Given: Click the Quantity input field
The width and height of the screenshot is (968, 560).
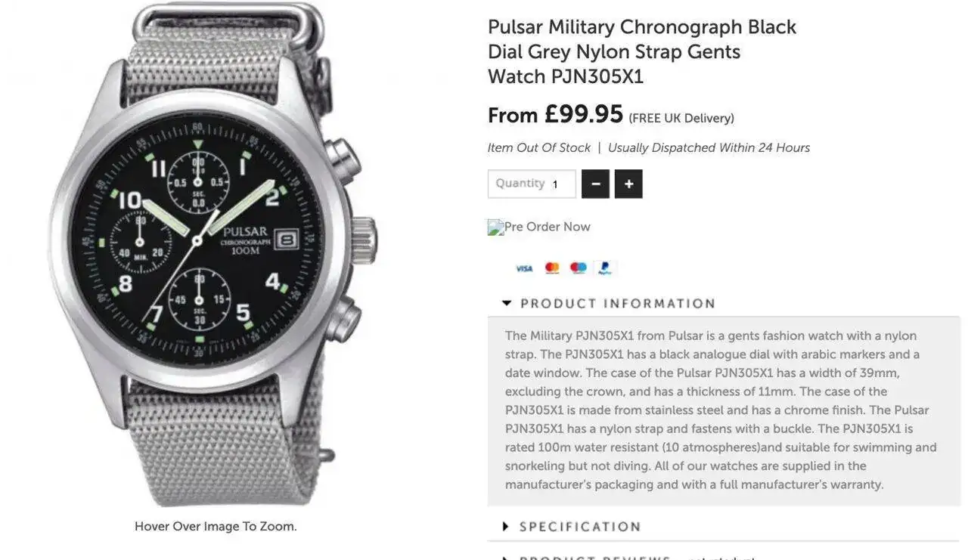Looking at the screenshot, I should point(532,184).
